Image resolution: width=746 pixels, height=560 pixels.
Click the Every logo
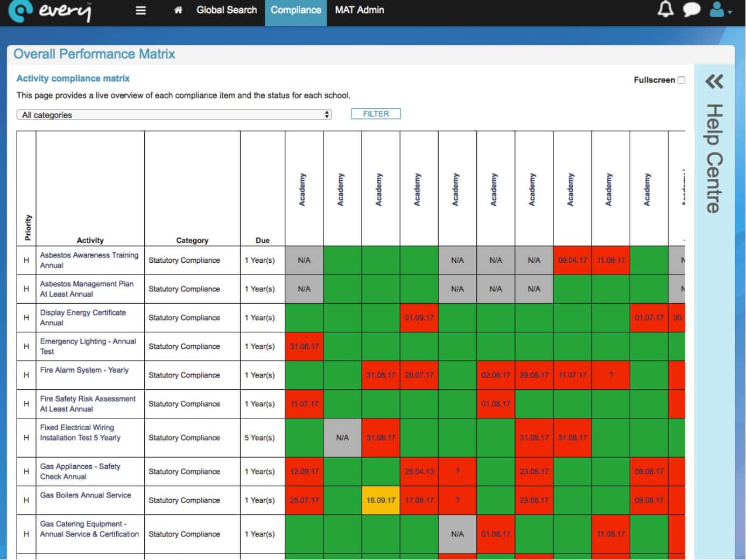coord(50,11)
